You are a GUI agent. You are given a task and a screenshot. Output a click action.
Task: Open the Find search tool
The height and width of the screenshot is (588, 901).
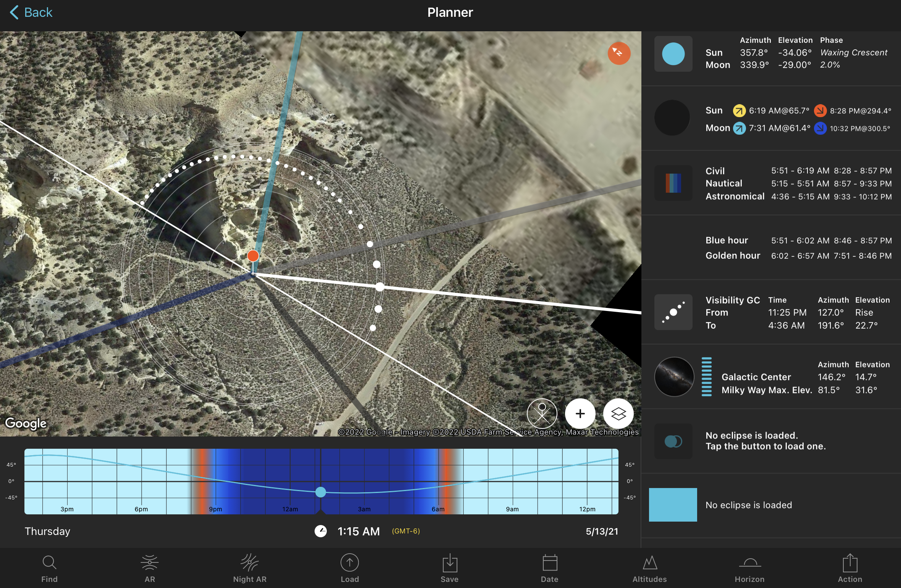(x=49, y=568)
